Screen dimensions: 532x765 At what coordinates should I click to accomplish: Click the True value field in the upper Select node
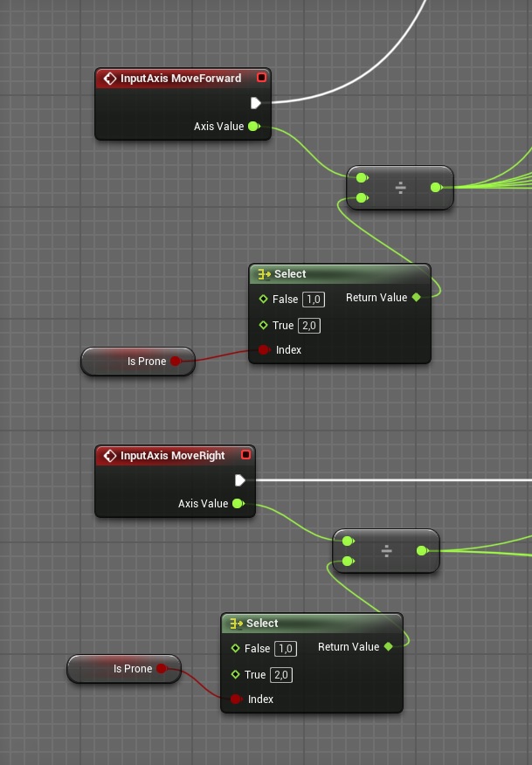(309, 326)
